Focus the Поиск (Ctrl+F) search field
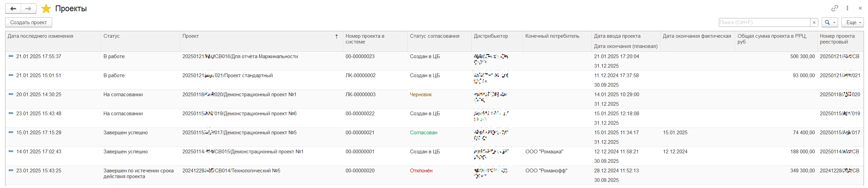Viewport: 868px width, 188px height. point(764,22)
